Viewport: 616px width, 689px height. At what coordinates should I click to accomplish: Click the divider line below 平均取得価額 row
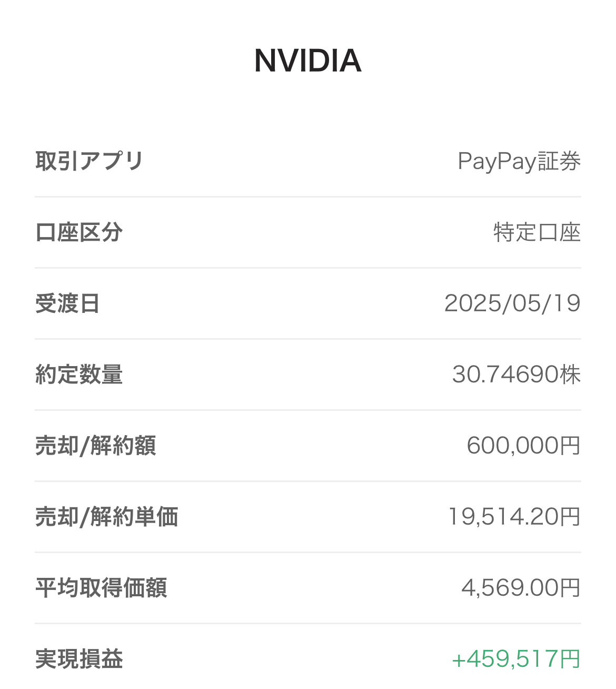coord(307,624)
